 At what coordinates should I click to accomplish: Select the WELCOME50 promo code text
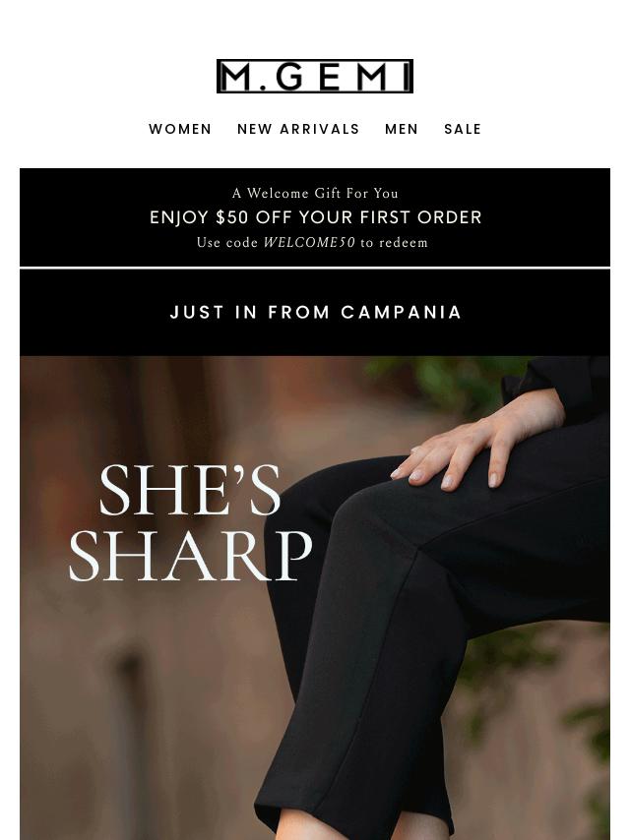(309, 243)
